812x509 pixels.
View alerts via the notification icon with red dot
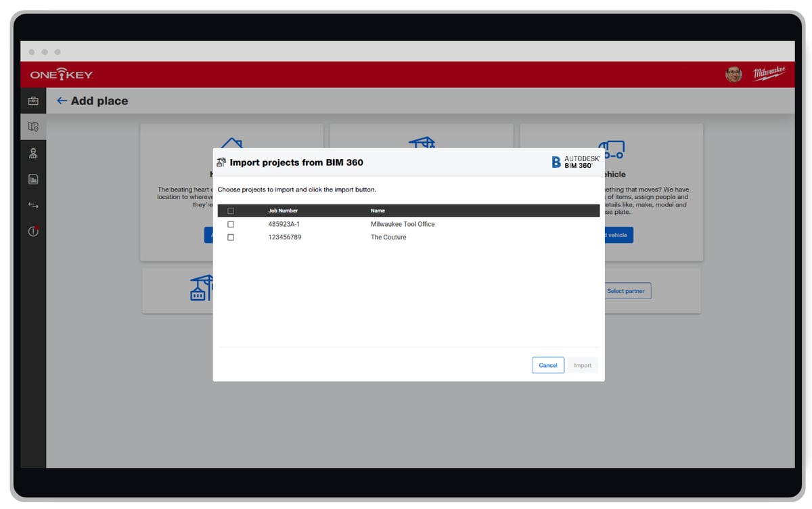click(x=32, y=231)
